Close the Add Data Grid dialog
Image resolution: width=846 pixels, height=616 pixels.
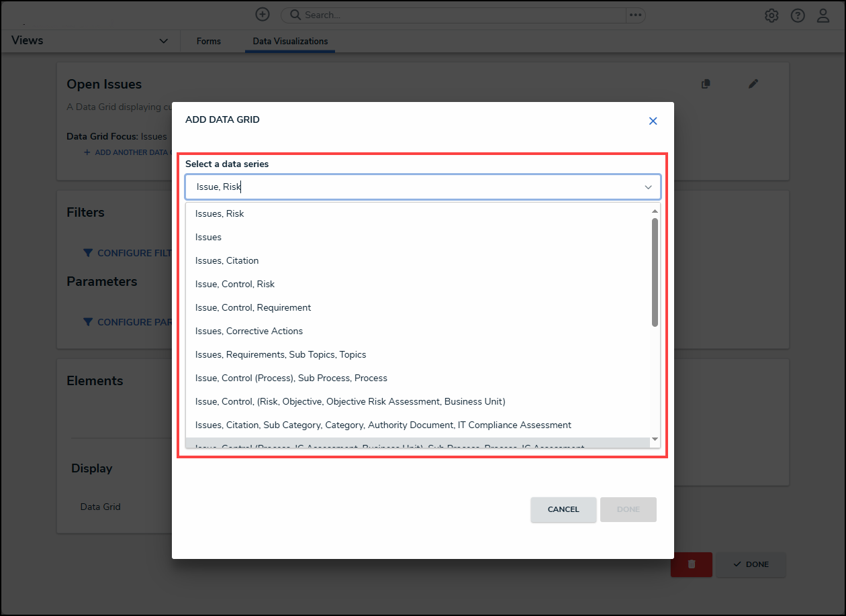[x=653, y=121]
